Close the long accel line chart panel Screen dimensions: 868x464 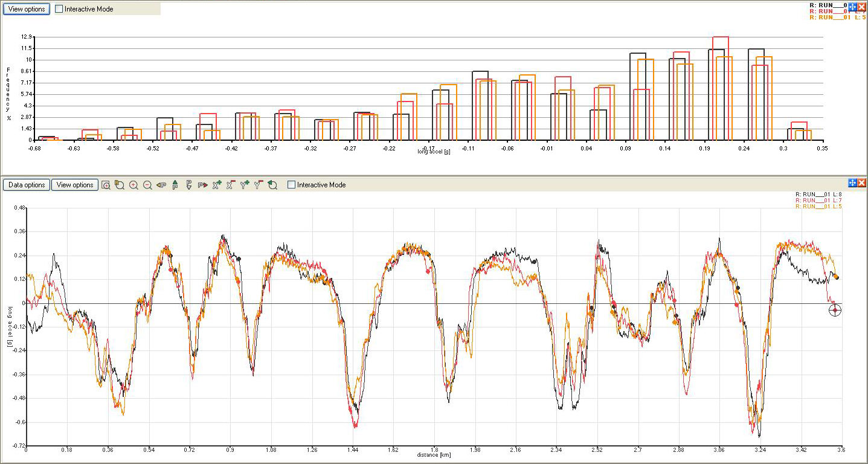tap(861, 183)
